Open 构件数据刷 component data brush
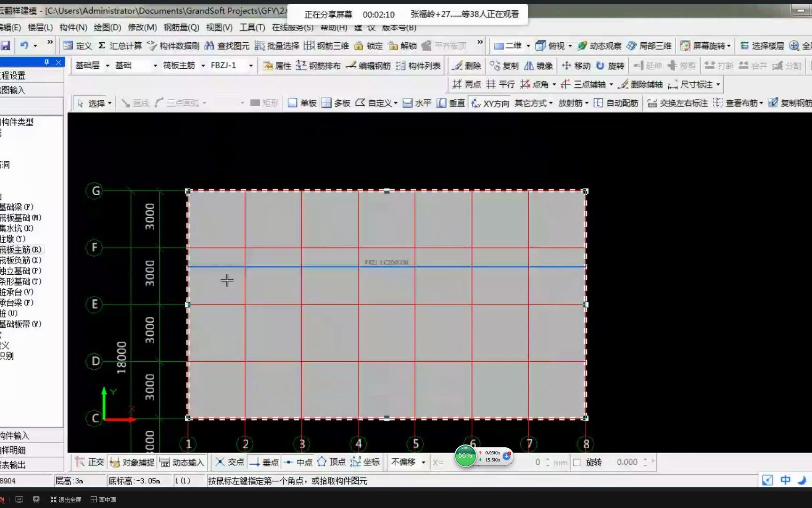812x508 pixels. pyautogui.click(x=173, y=46)
